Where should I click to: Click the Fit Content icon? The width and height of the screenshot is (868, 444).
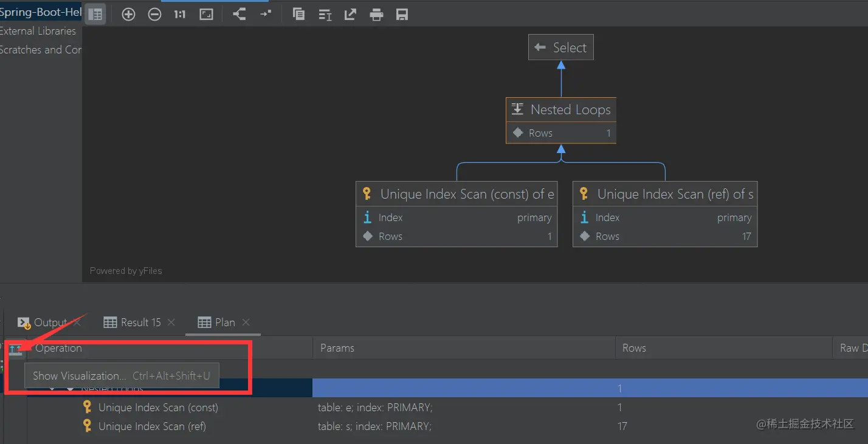point(207,15)
